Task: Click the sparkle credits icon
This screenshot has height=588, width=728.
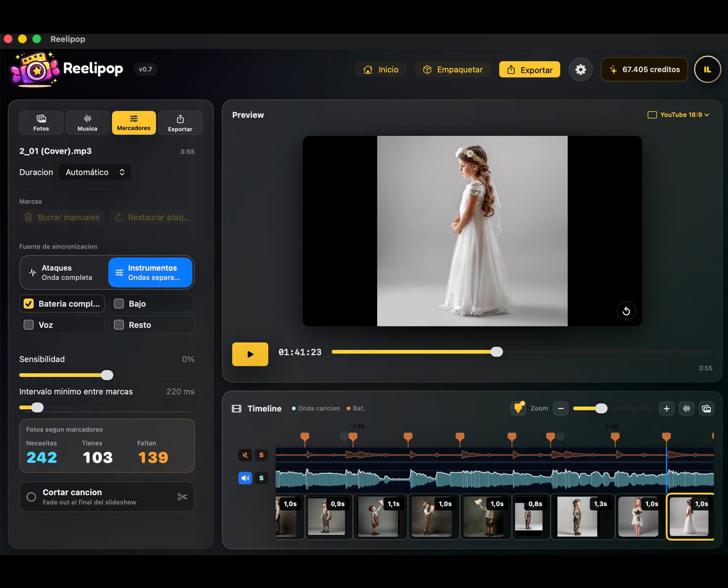Action: [x=613, y=70]
